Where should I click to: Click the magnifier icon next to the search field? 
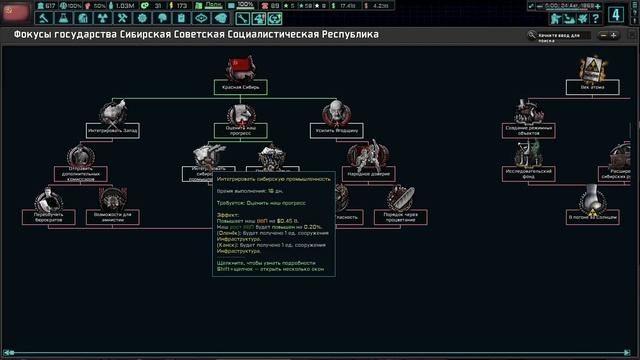(x=531, y=36)
